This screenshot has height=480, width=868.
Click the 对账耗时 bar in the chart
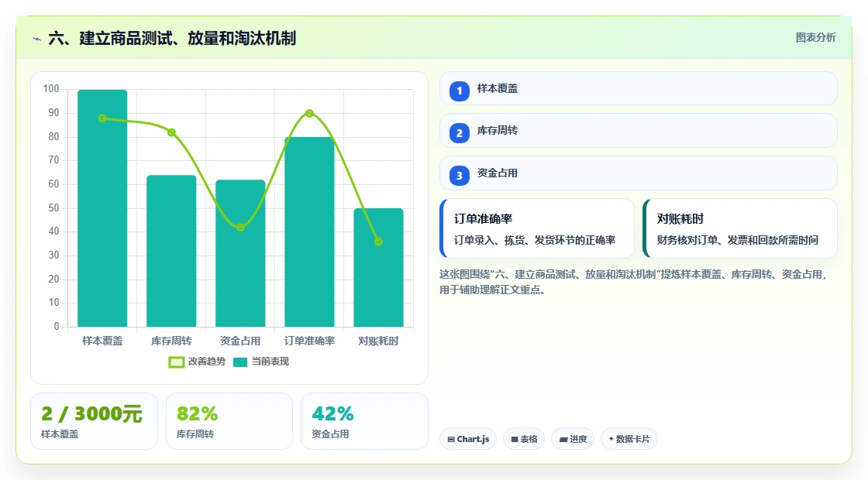point(379,267)
